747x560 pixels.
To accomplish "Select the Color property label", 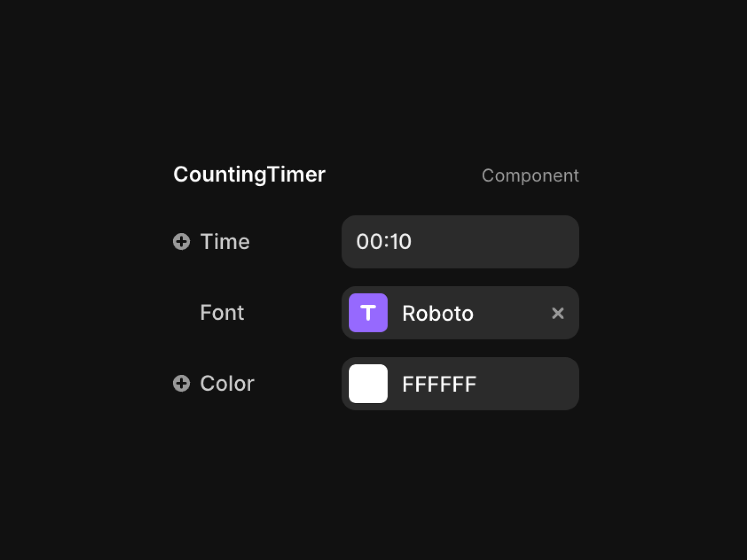I will click(227, 384).
